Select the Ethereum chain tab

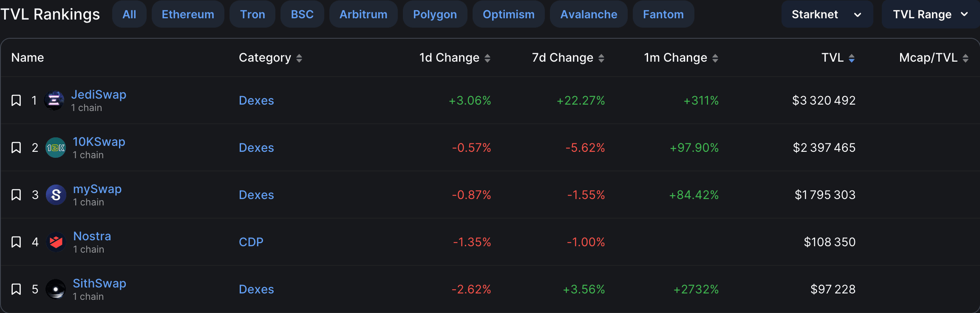[188, 14]
